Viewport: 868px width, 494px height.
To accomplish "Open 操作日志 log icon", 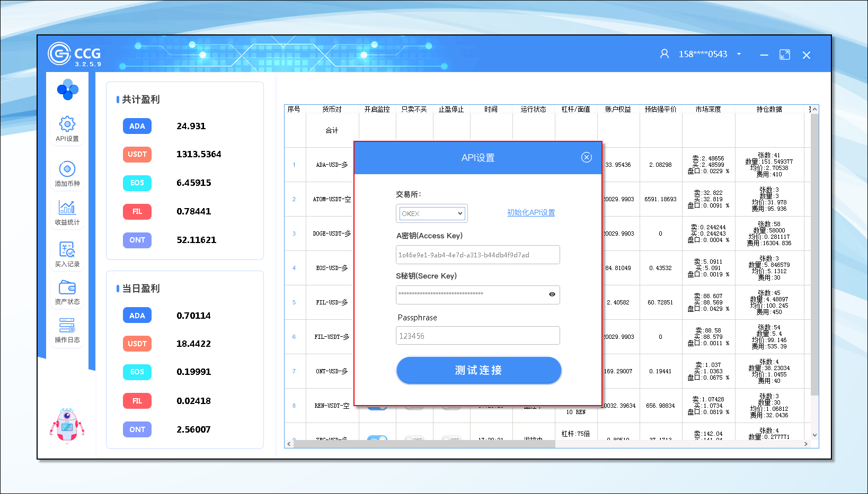I will click(67, 326).
